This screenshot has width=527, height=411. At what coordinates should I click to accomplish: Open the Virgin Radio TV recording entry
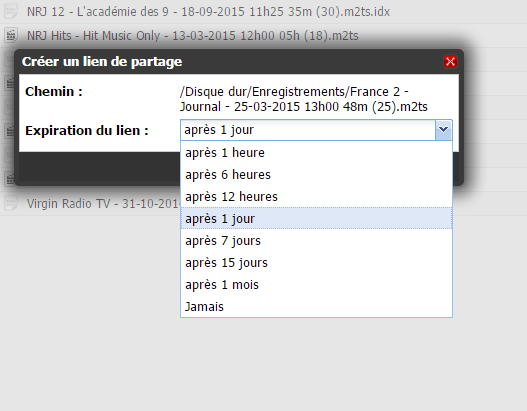[x=104, y=204]
